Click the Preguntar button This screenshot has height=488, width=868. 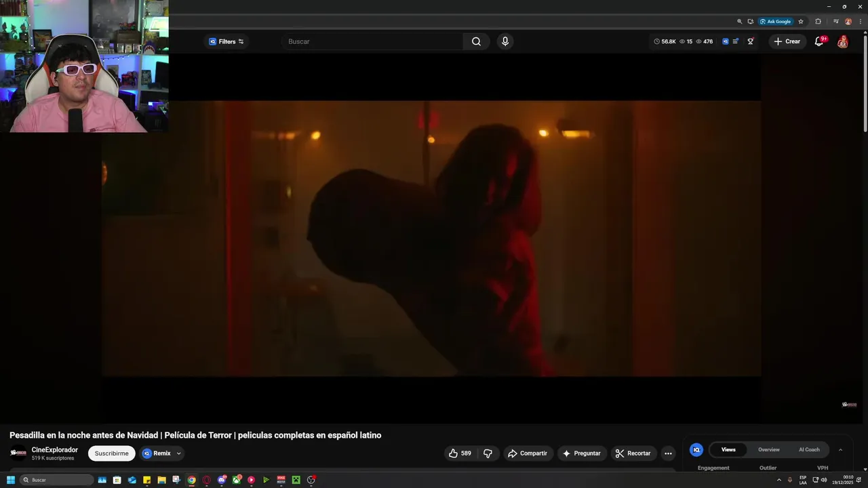point(582,453)
